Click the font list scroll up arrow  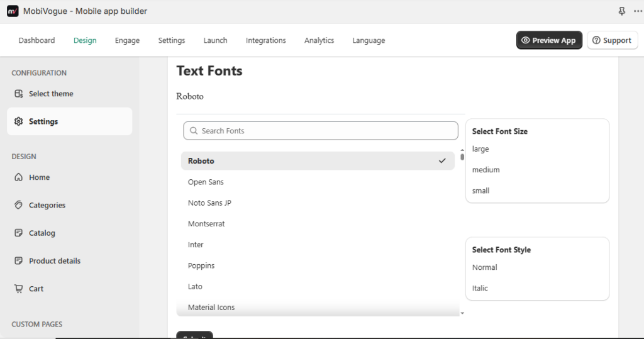[462, 150]
